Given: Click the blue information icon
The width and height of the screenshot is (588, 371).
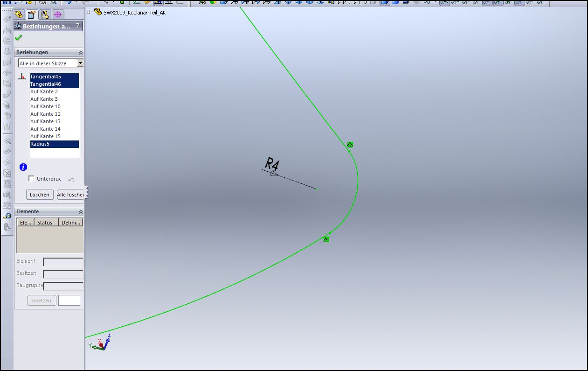Looking at the screenshot, I should [23, 167].
